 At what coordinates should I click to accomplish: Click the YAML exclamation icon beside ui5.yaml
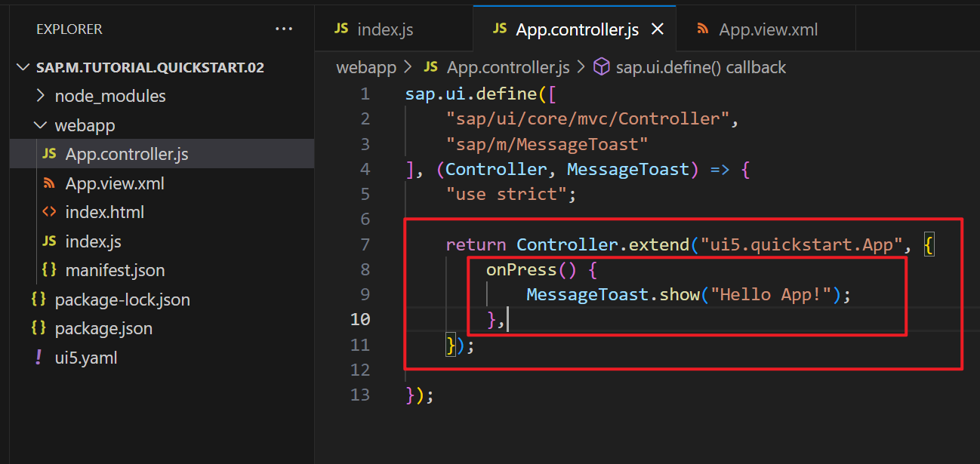point(39,358)
